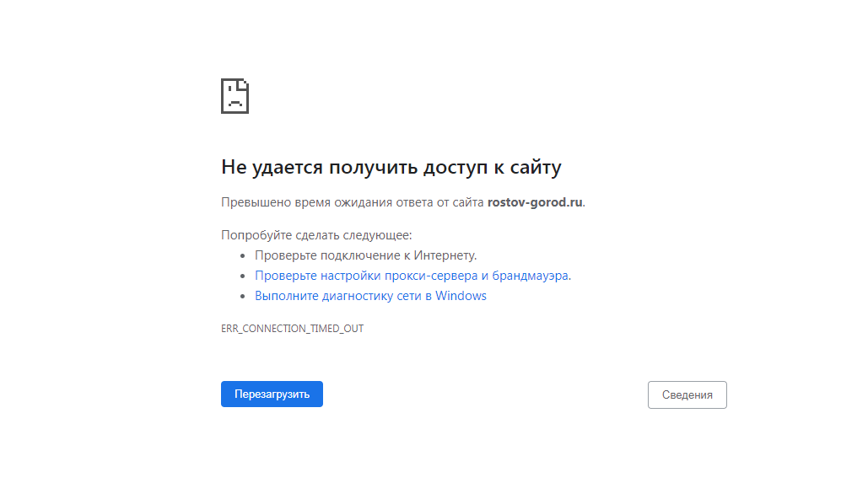Open the Сведения details button
This screenshot has height=499, width=868.
point(687,394)
